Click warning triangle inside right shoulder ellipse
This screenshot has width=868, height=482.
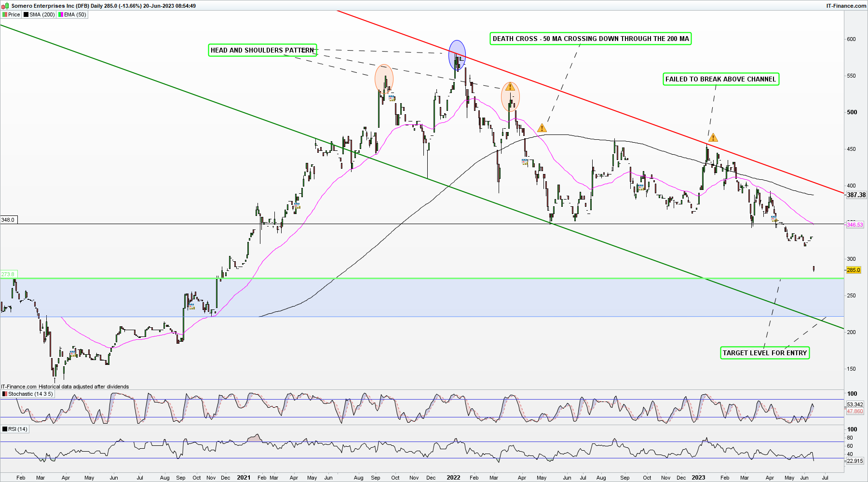[510, 87]
